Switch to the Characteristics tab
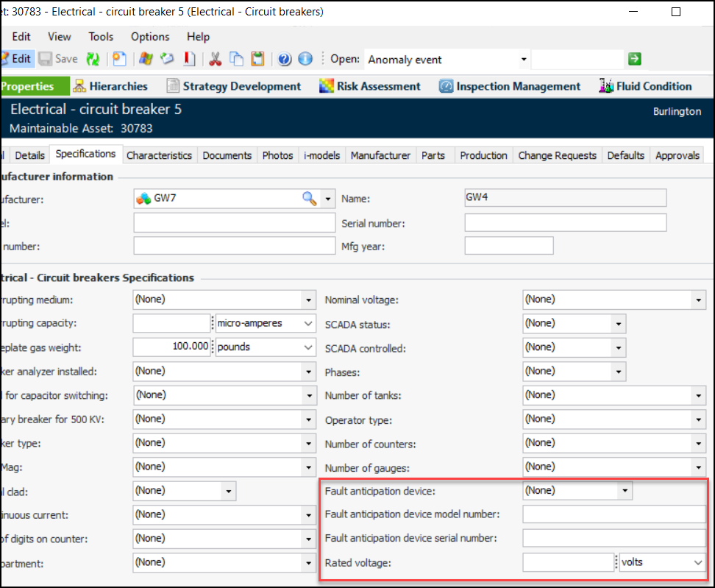 [x=159, y=155]
